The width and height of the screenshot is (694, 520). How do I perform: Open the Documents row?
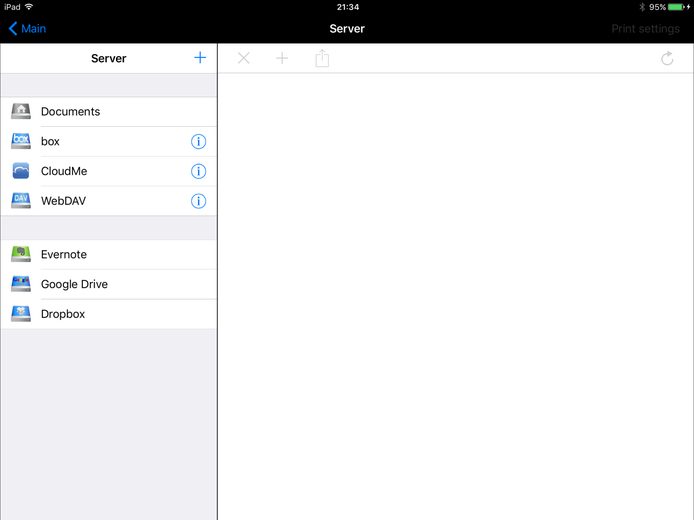point(108,112)
